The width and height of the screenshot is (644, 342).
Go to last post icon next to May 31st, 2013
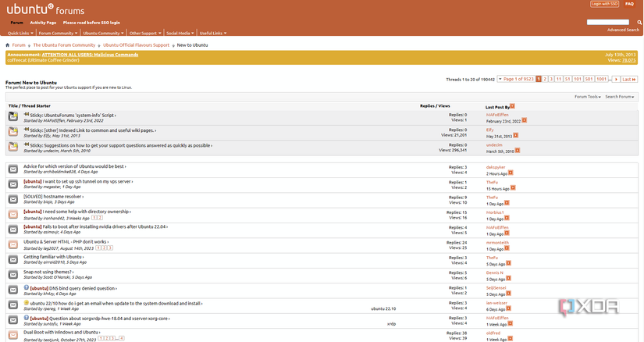[x=515, y=135]
